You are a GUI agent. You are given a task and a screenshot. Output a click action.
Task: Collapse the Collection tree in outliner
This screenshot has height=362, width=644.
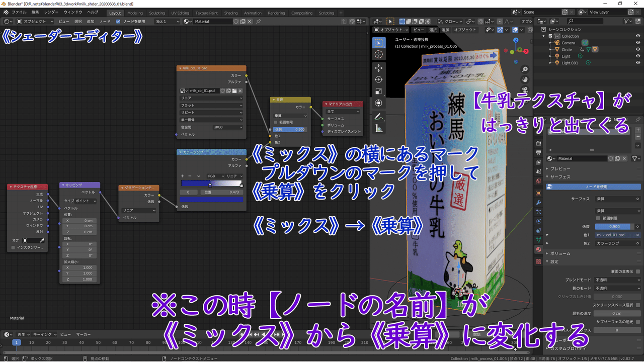click(x=543, y=36)
